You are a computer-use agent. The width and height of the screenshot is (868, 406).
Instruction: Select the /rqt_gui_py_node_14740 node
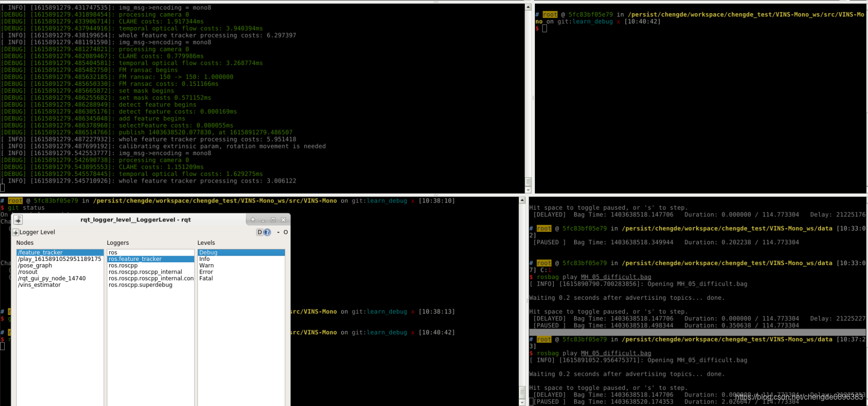click(60, 278)
